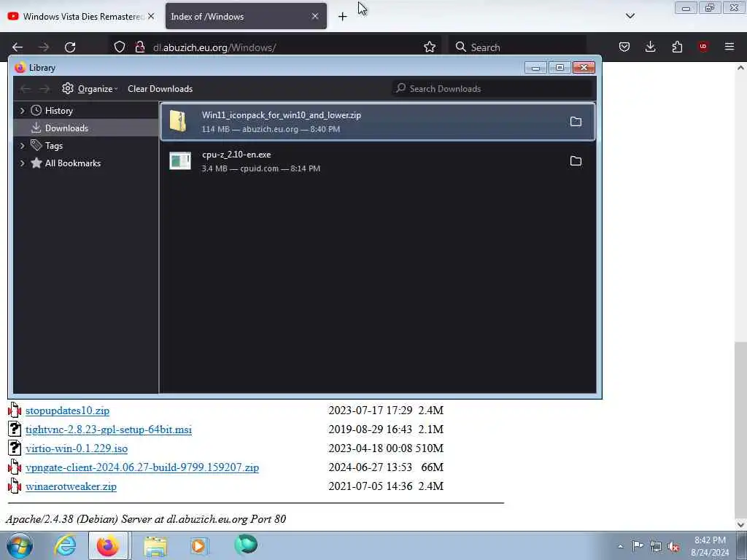Focus the Search Downloads field

pyautogui.click(x=492, y=88)
